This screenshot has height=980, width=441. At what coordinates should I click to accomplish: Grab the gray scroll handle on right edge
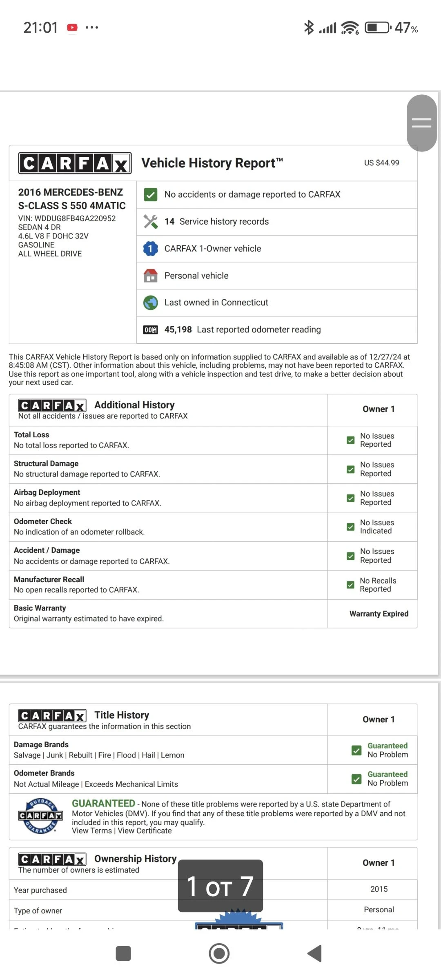pos(421,123)
